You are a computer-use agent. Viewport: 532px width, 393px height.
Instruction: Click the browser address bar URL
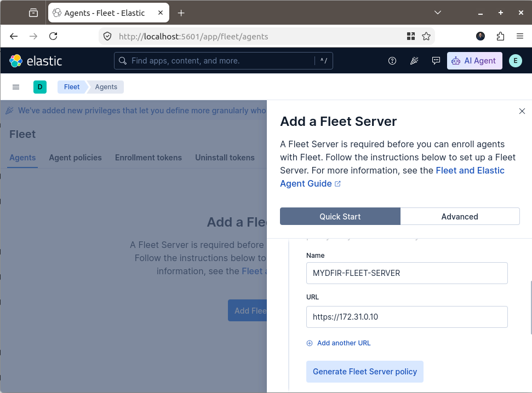coord(193,36)
